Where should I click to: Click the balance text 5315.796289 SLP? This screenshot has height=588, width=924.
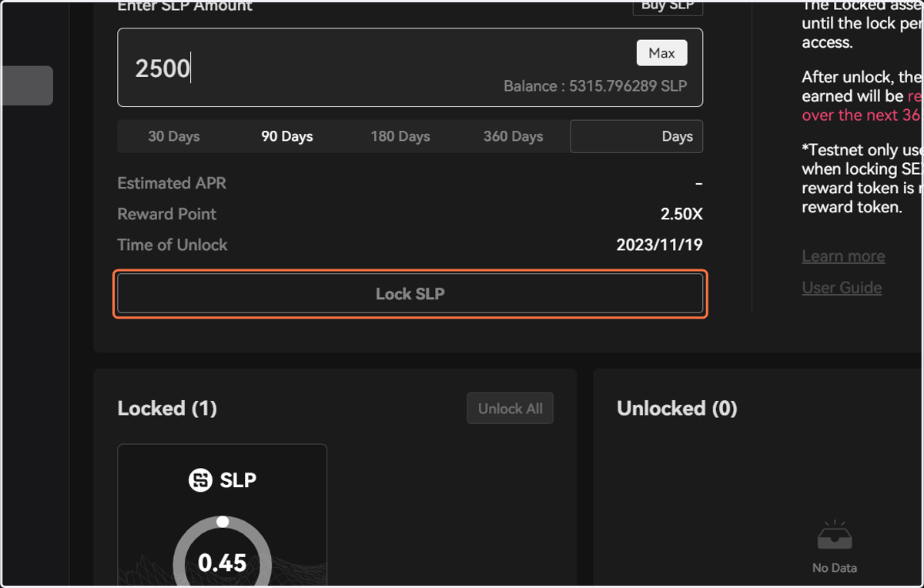tap(628, 86)
